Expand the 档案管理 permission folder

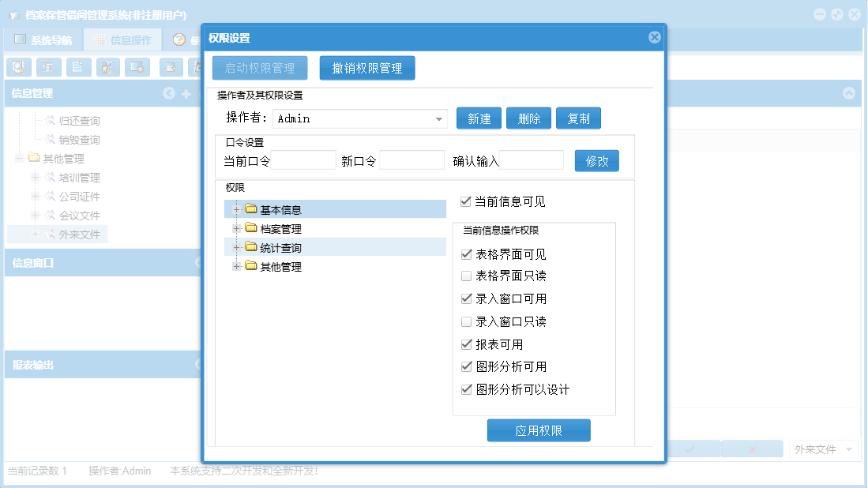pos(236,228)
